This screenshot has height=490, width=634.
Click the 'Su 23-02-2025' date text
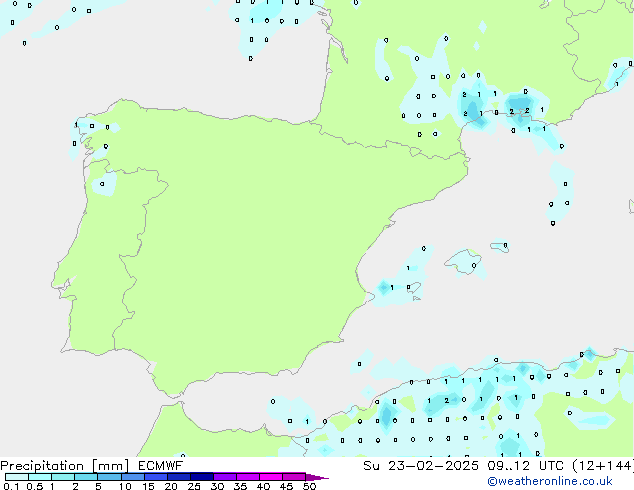(421, 466)
